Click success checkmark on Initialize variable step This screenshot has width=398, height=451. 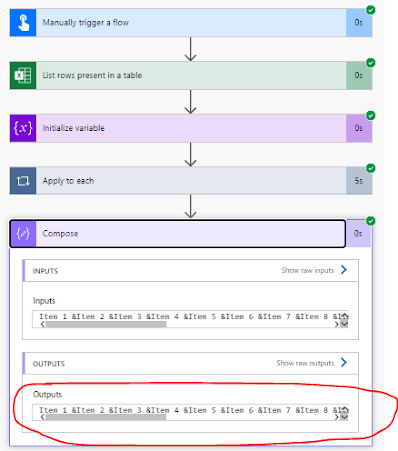[371, 115]
